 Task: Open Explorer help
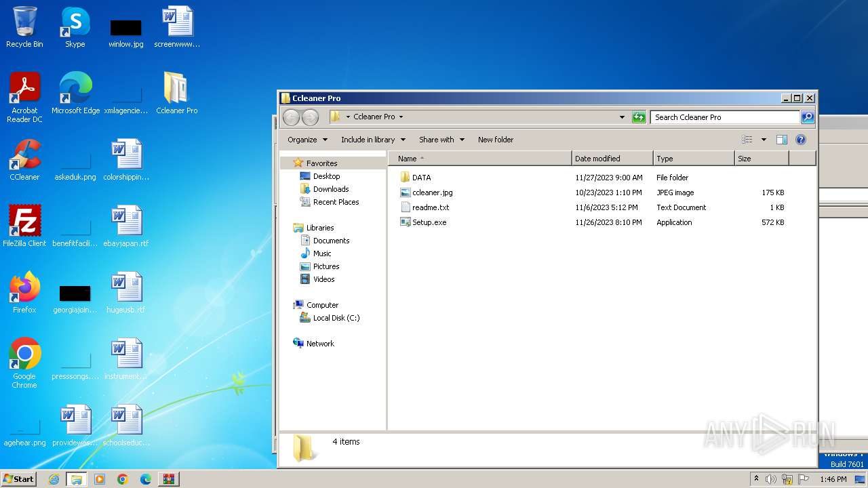801,140
